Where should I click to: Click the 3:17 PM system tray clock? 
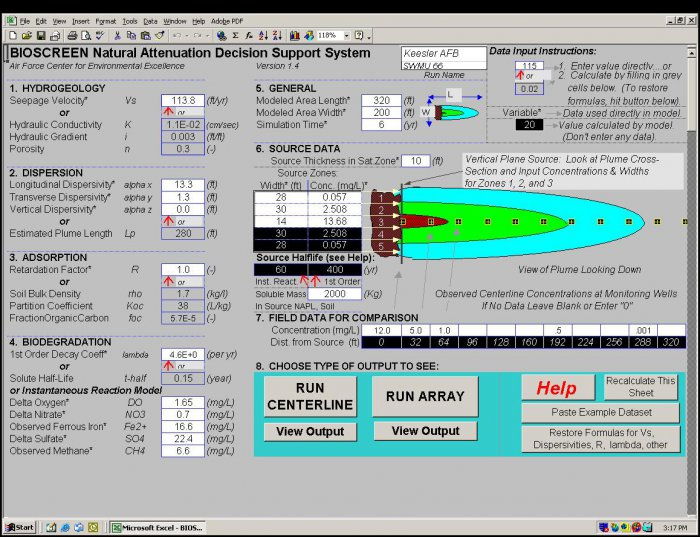pyautogui.click(x=675, y=528)
